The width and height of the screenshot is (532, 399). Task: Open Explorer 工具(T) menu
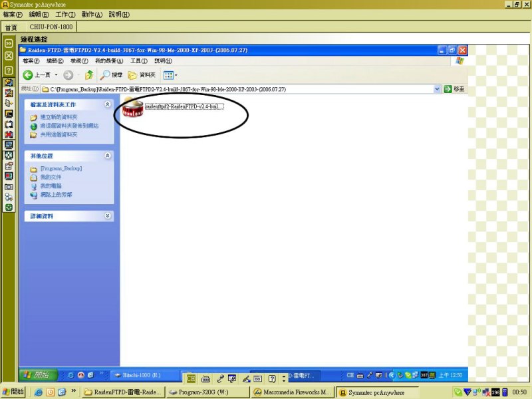coord(139,61)
